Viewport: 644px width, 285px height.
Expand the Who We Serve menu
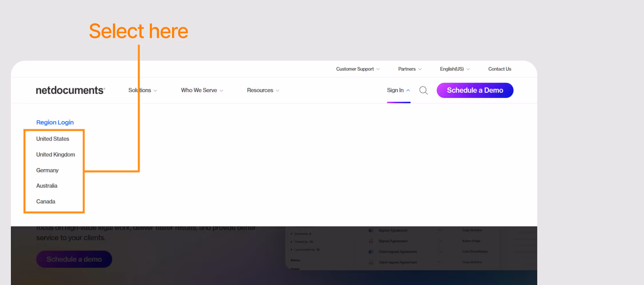tap(202, 90)
